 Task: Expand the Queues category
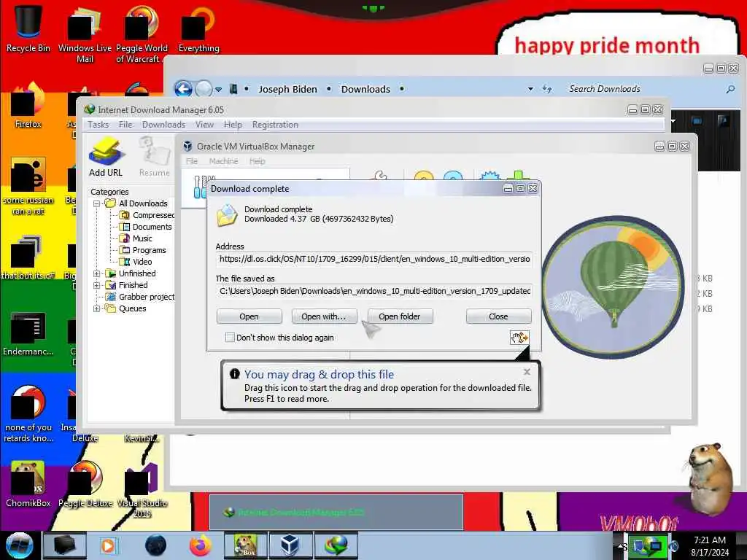coord(97,308)
